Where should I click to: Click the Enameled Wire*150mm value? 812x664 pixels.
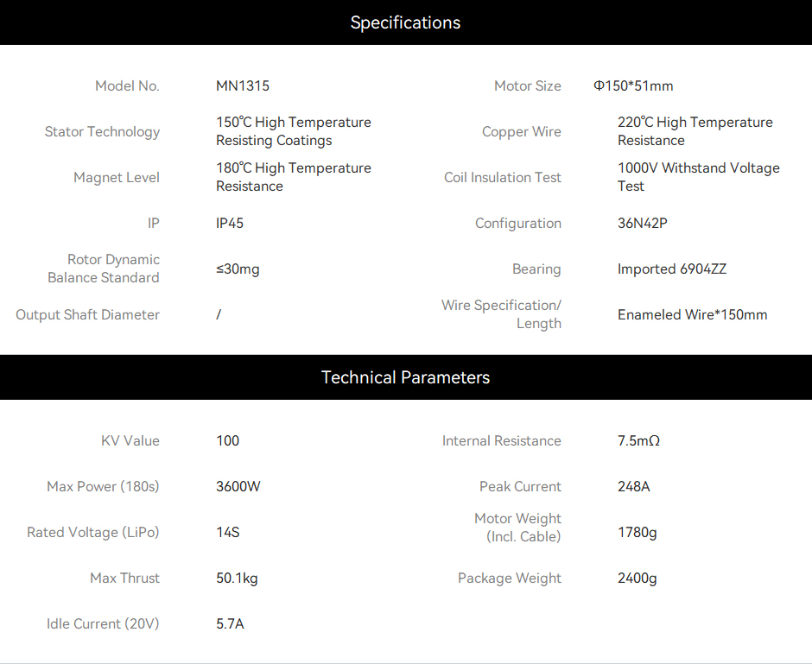[x=692, y=314]
